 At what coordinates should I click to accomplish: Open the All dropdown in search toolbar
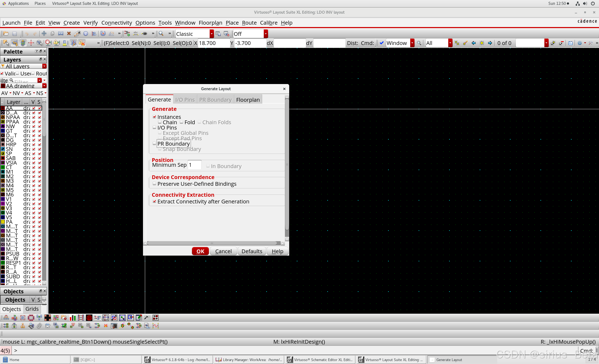tap(450, 43)
